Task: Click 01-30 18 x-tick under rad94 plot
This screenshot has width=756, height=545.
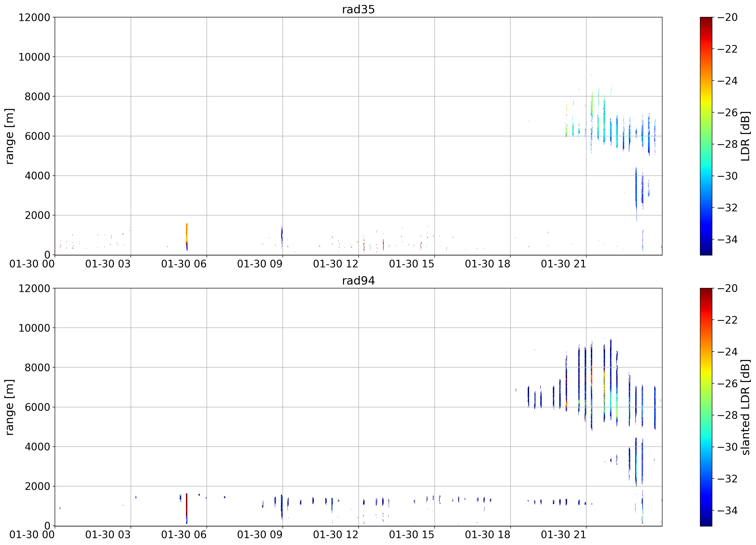Action: (488, 535)
